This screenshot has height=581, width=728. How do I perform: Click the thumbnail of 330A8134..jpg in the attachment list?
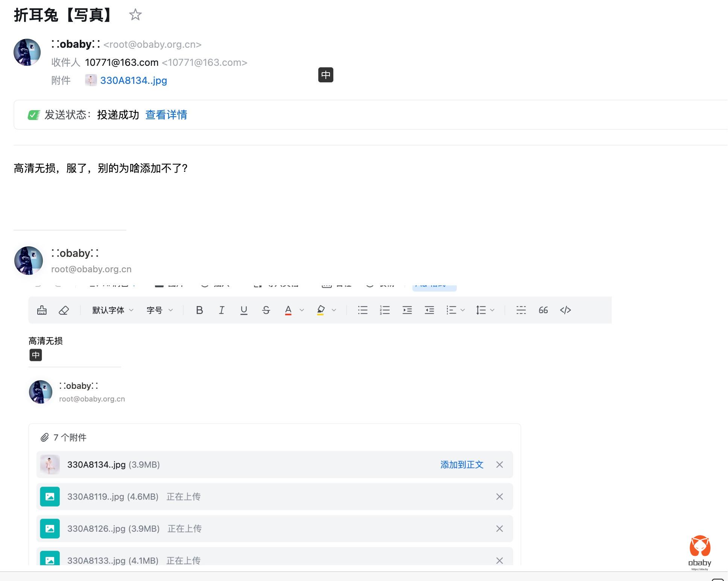click(50, 465)
